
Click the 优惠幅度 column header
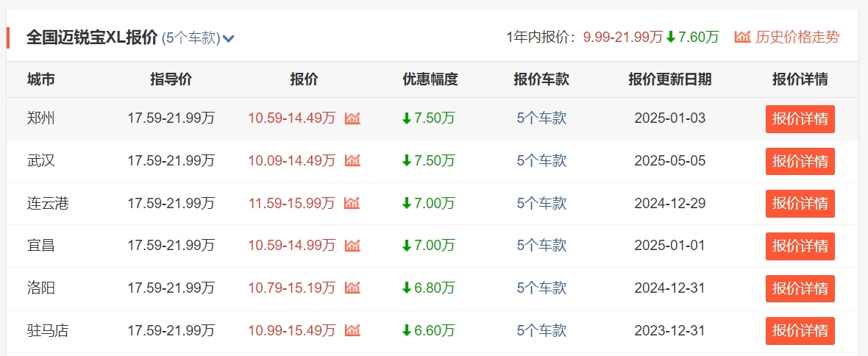(x=430, y=79)
